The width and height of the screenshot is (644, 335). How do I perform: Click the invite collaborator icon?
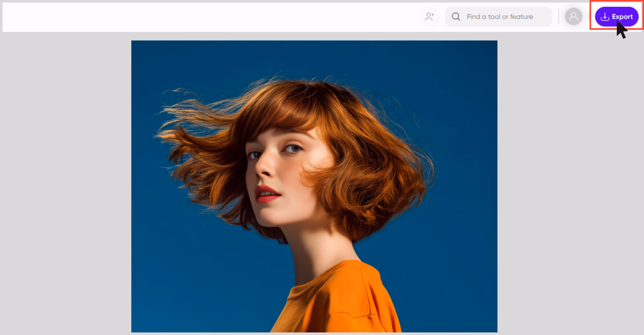click(429, 16)
